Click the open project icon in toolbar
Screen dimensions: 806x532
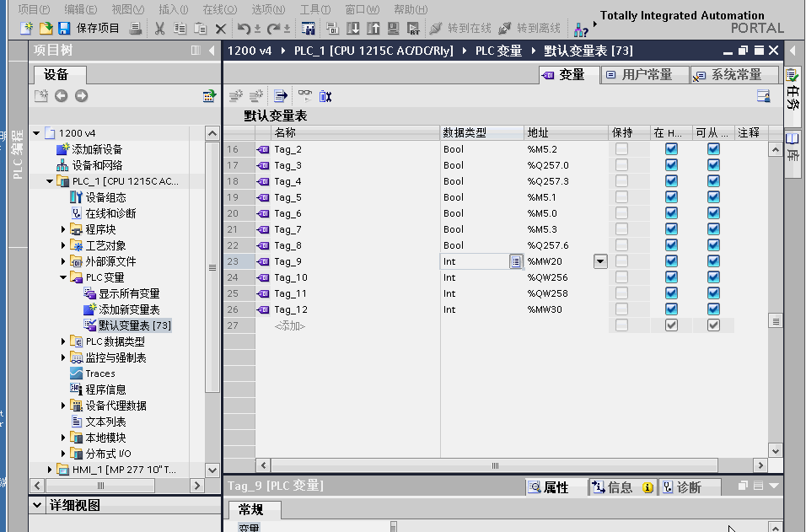(46, 29)
